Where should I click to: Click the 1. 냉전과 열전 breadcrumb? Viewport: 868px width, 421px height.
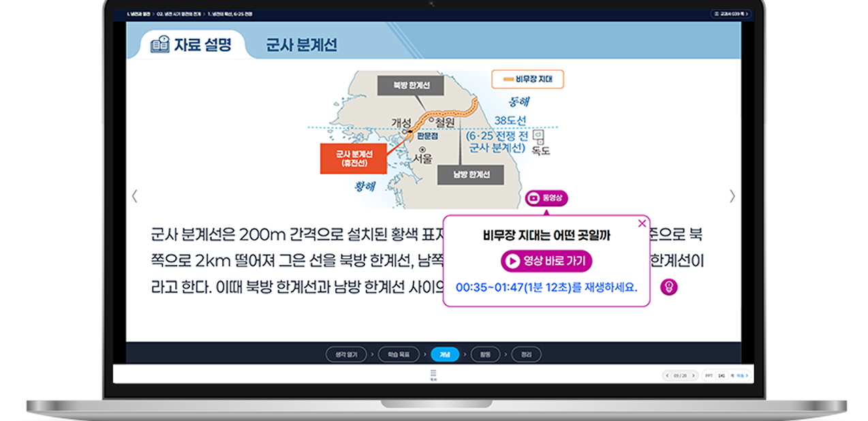[x=138, y=14]
